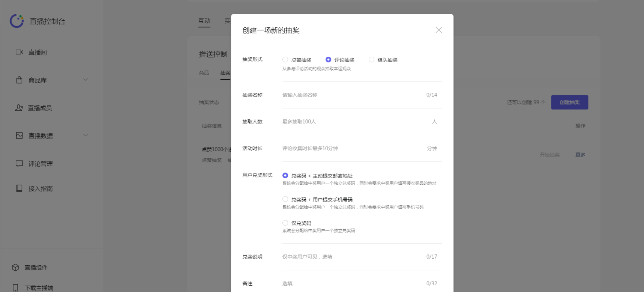
Task: Close the 创建一场新的抽奖 dialog
Action: coord(438,30)
